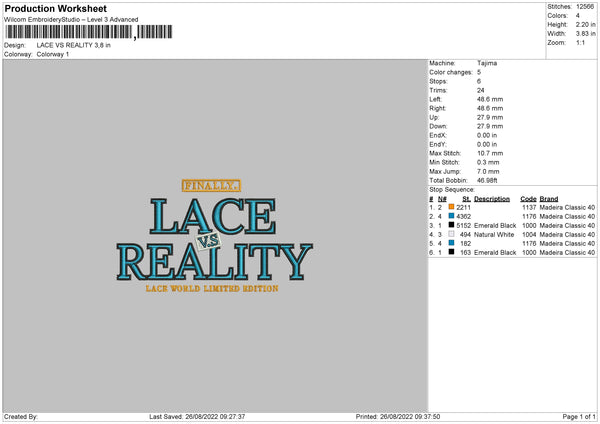Click the 'Created By:' footer label
This screenshot has width=600, height=424.
pos(21,416)
